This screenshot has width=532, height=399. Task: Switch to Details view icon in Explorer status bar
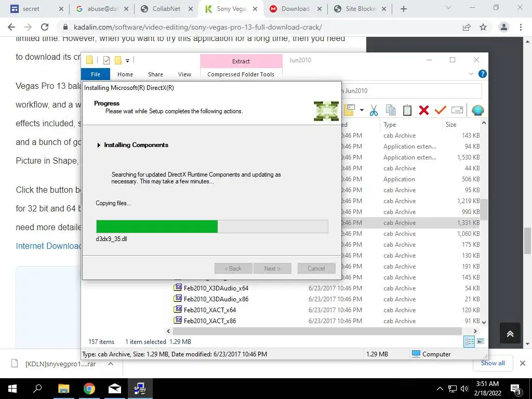point(469,341)
